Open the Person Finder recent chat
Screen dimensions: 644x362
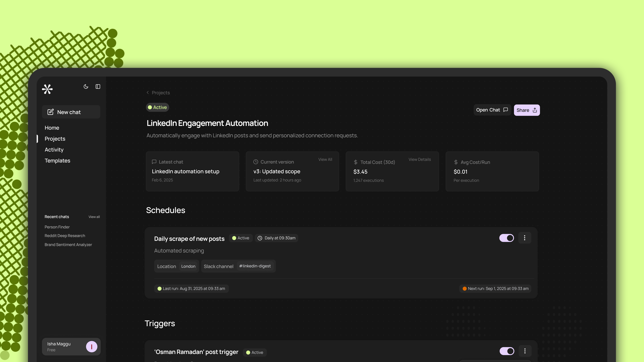click(57, 227)
